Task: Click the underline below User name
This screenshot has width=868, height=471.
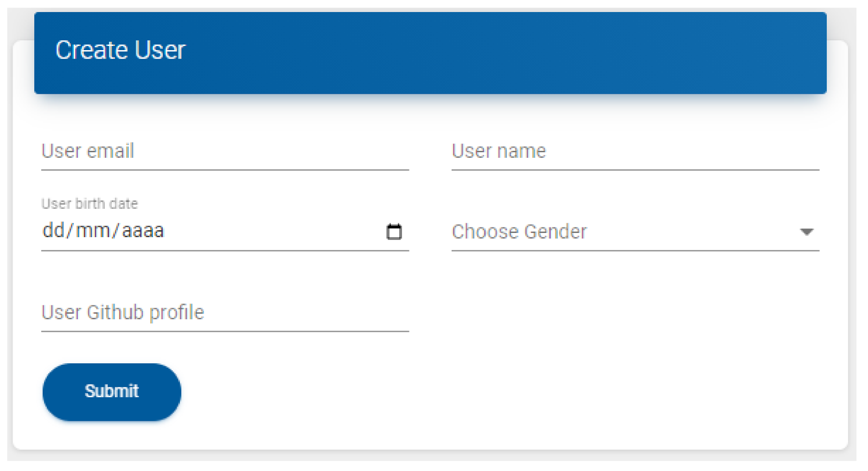Action: 635,170
